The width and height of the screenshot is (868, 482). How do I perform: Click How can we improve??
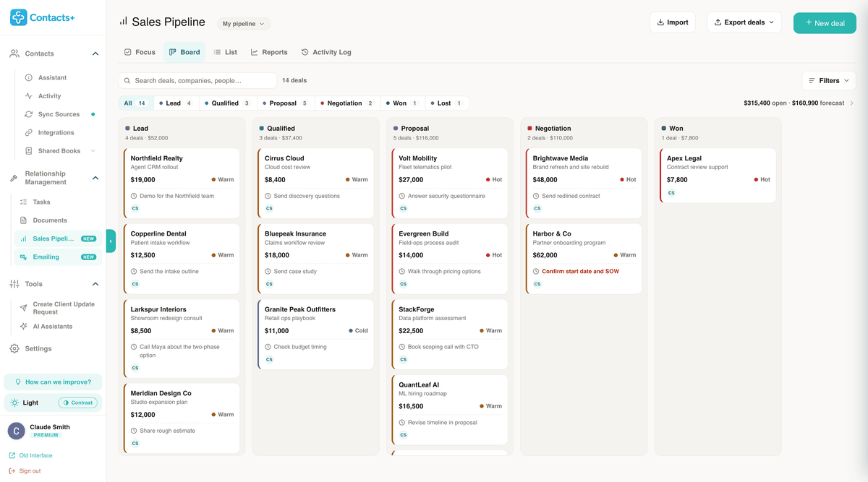pos(53,382)
